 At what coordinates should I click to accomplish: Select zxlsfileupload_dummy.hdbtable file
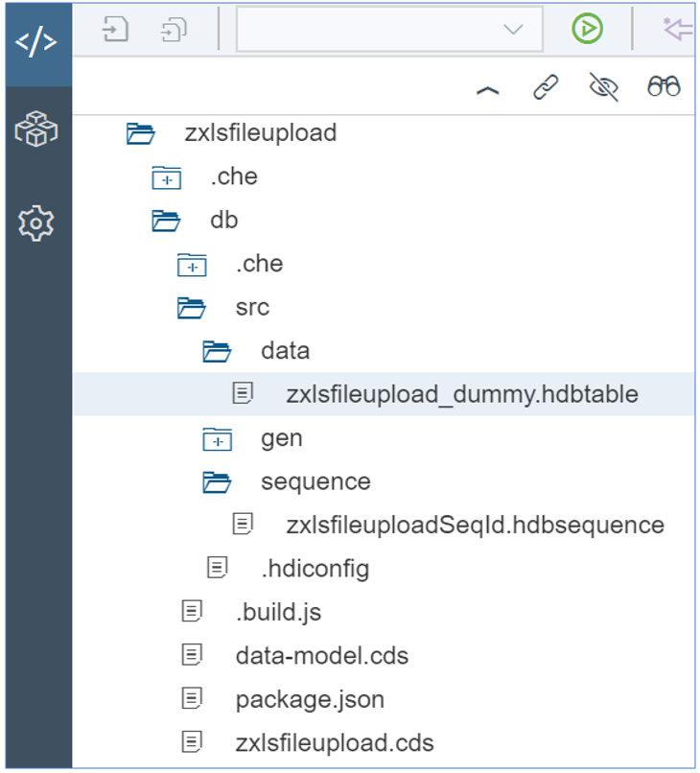462,394
